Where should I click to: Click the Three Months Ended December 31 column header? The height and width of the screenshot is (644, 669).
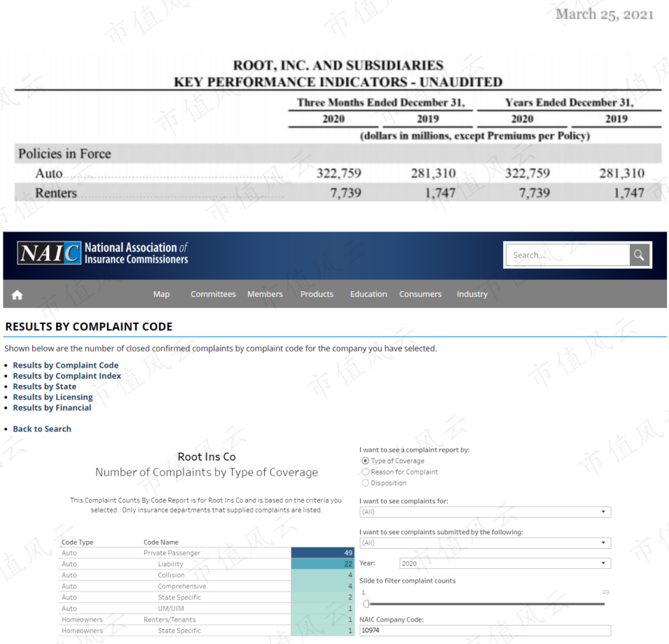pyautogui.click(x=380, y=102)
